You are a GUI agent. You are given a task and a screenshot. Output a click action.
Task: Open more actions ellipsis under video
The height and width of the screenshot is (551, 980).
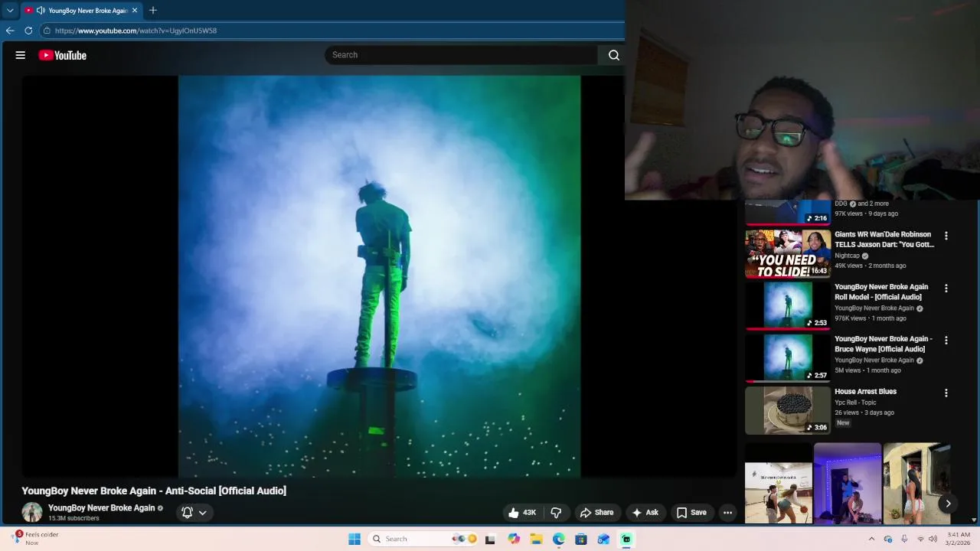coord(728,513)
